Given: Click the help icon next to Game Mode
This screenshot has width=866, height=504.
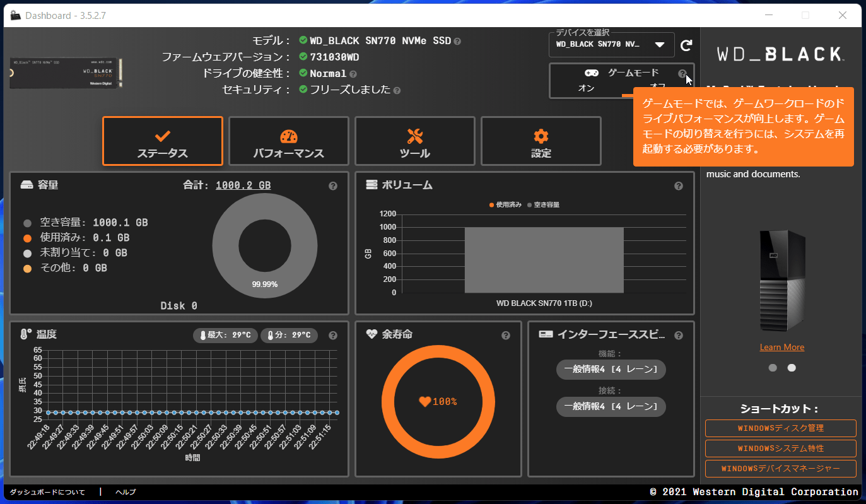Looking at the screenshot, I should [682, 73].
